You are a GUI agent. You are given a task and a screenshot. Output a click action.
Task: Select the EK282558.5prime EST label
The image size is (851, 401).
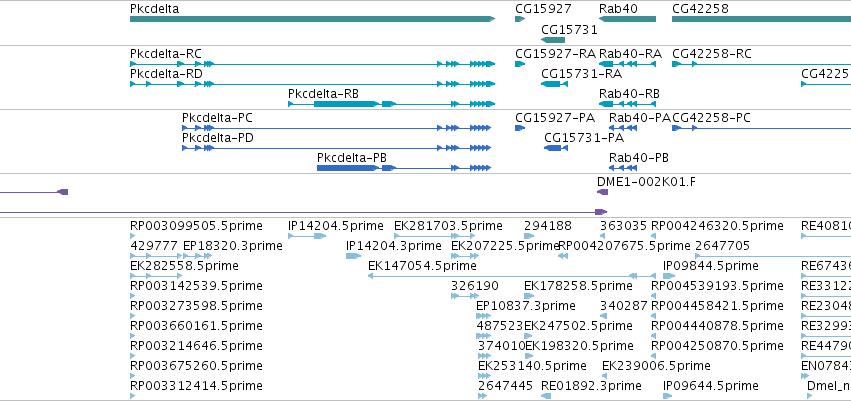(x=184, y=266)
